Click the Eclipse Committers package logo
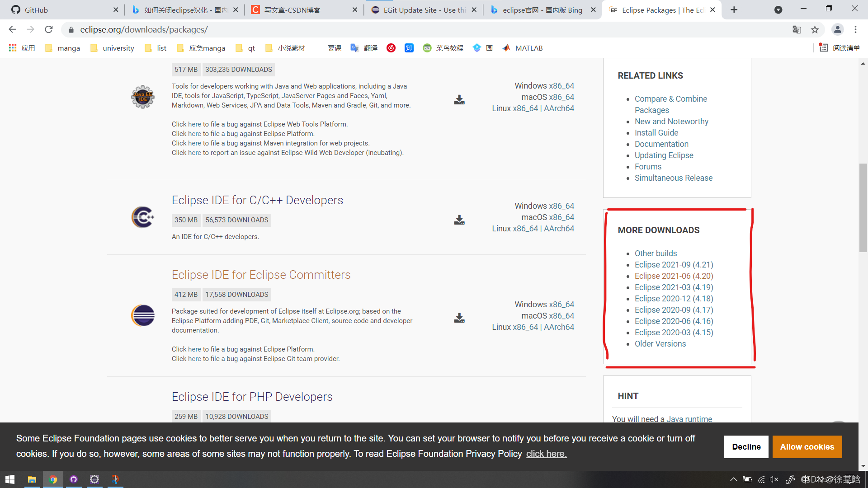The image size is (868, 488). (x=142, y=315)
